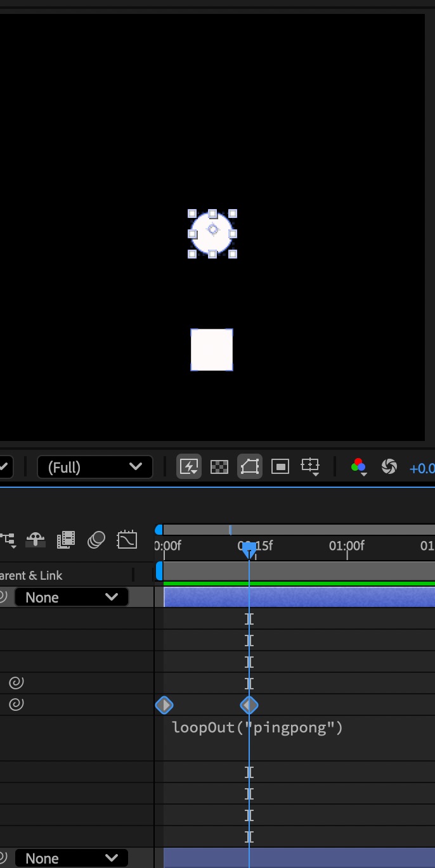Screen dimensions: 435x868
Task: Adjust the +0.0 exposure value
Action: click(x=422, y=469)
